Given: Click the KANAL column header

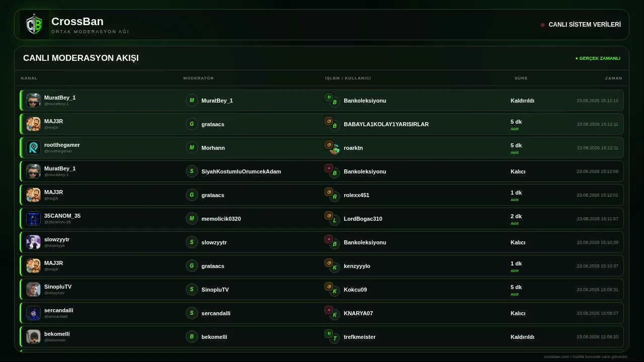Looking at the screenshot, I should point(29,78).
